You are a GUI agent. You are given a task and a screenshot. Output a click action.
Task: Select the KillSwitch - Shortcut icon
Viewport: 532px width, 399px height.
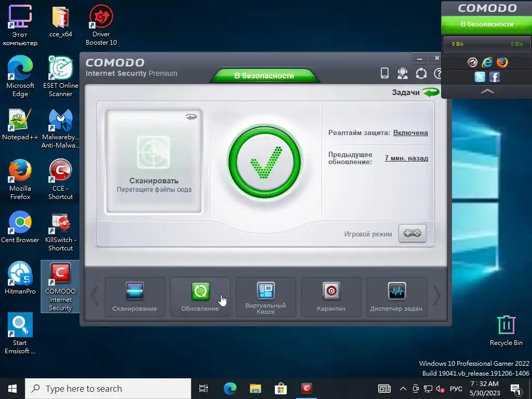pyautogui.click(x=61, y=231)
